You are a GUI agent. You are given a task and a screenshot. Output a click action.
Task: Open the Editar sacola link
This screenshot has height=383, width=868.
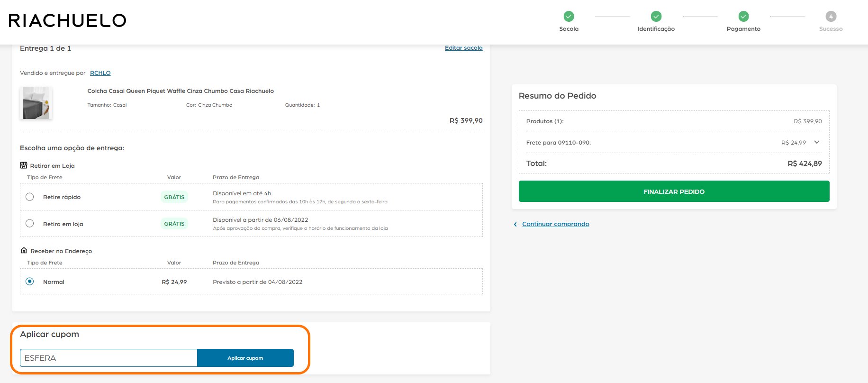coord(463,48)
